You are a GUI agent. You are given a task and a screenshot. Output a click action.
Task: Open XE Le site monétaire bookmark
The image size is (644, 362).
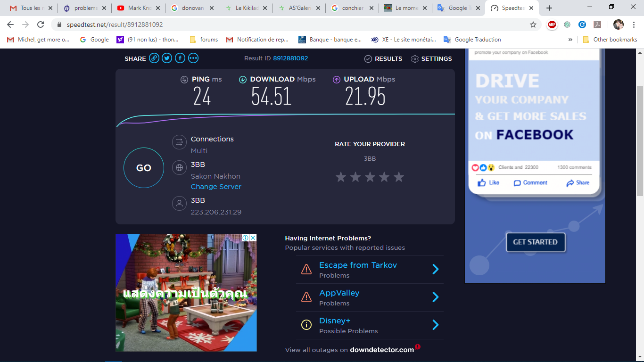[x=404, y=40]
